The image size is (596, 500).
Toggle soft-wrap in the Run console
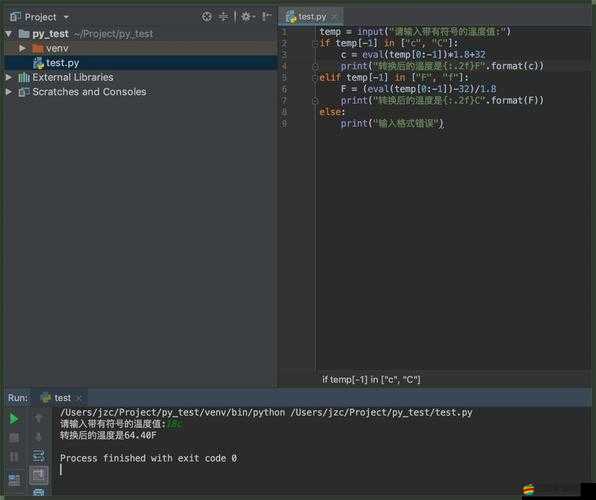coord(38,456)
